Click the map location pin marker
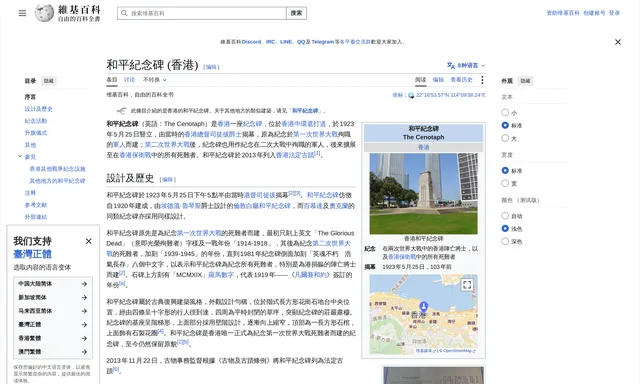 pyautogui.click(x=424, y=306)
